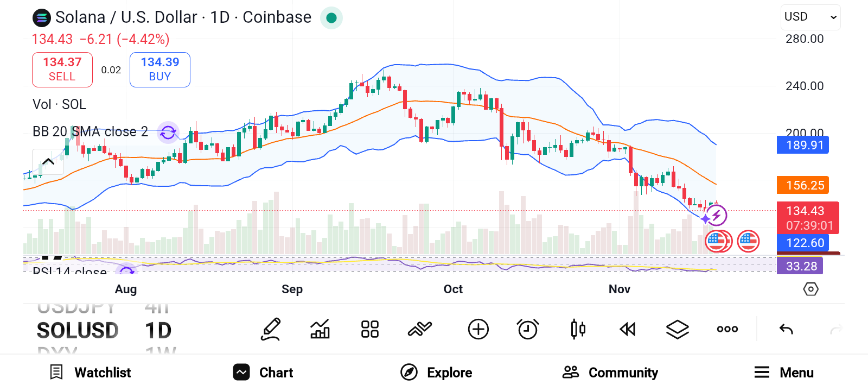Open the layout grid templates icon
Screen dimensions: 868x391
coord(370,329)
